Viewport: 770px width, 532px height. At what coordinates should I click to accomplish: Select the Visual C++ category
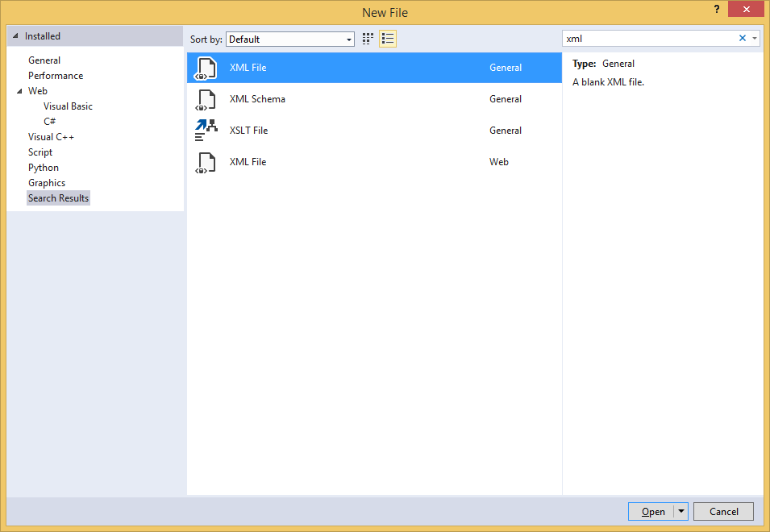point(51,136)
